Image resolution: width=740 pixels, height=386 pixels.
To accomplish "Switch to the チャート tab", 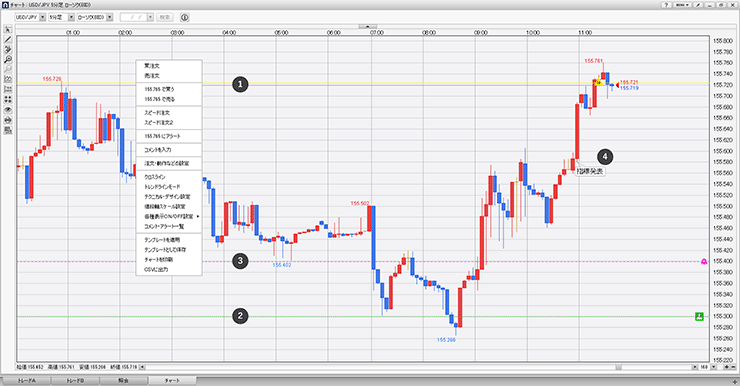I will pyautogui.click(x=172, y=380).
